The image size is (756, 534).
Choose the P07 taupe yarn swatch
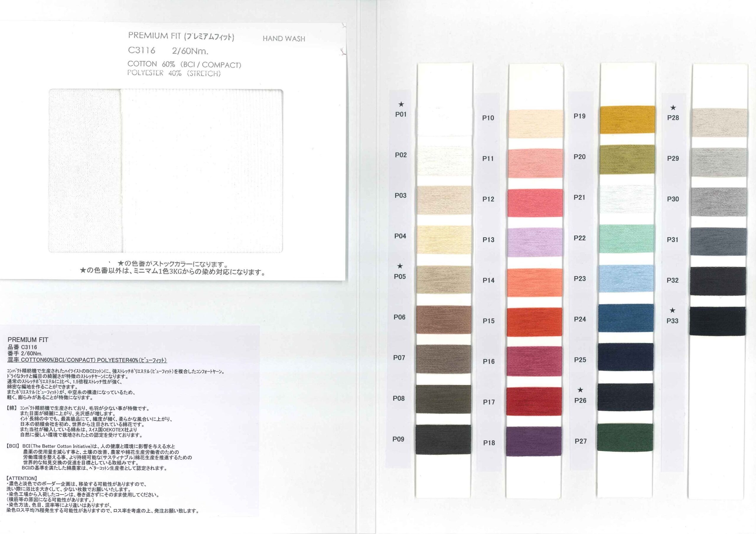[x=444, y=359]
